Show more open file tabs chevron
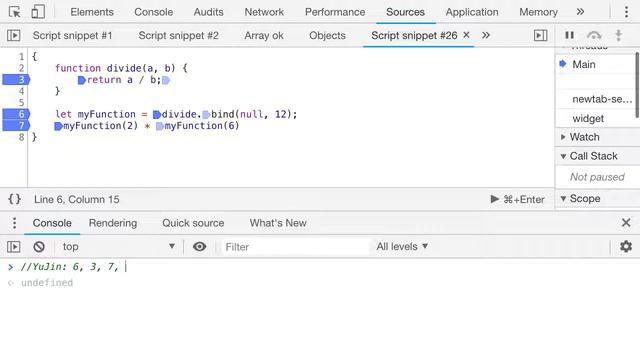640x360 pixels. (x=486, y=35)
